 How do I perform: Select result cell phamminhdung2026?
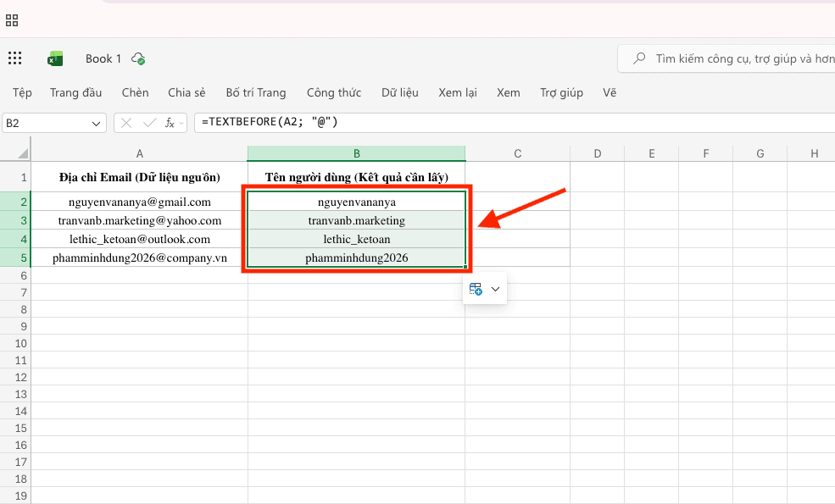[356, 258]
